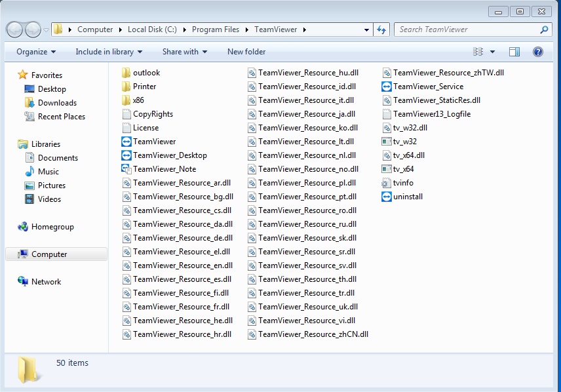Image resolution: width=561 pixels, height=392 pixels.
Task: Expand the arrow after Program Files breadcrumb
Action: point(247,30)
